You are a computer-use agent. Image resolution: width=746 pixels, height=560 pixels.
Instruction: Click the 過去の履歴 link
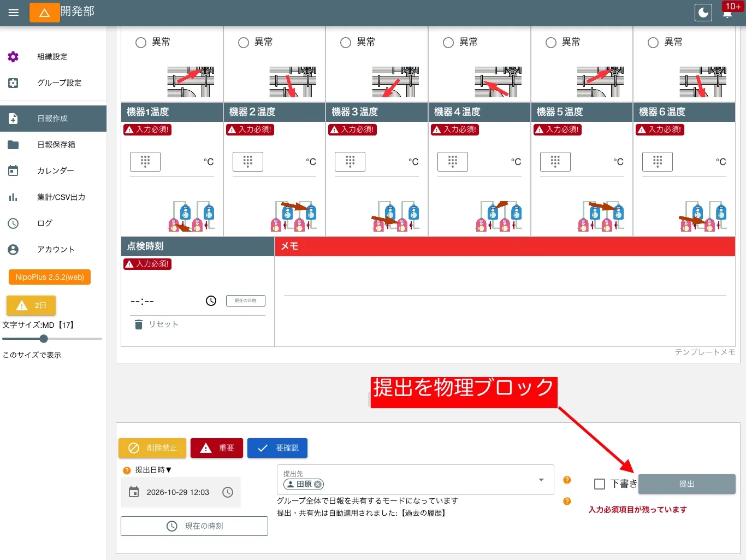click(x=424, y=513)
